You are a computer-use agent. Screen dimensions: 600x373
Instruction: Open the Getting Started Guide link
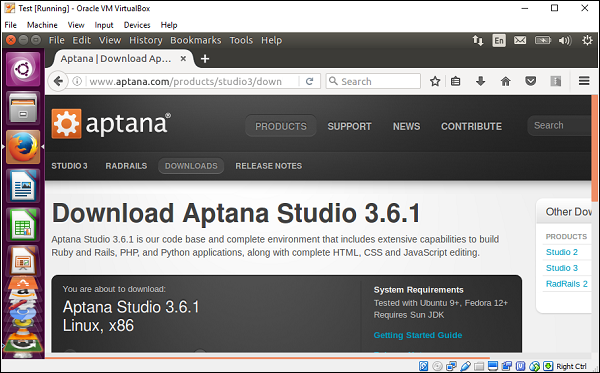(418, 335)
